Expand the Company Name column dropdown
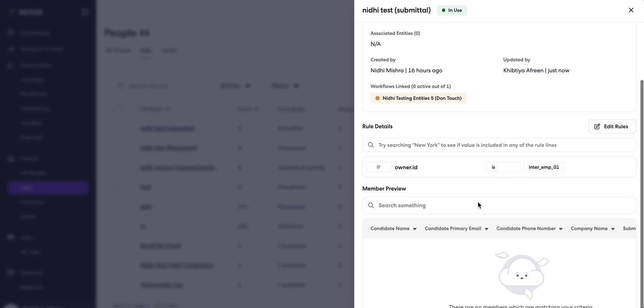The height and width of the screenshot is (308, 644). 613,229
